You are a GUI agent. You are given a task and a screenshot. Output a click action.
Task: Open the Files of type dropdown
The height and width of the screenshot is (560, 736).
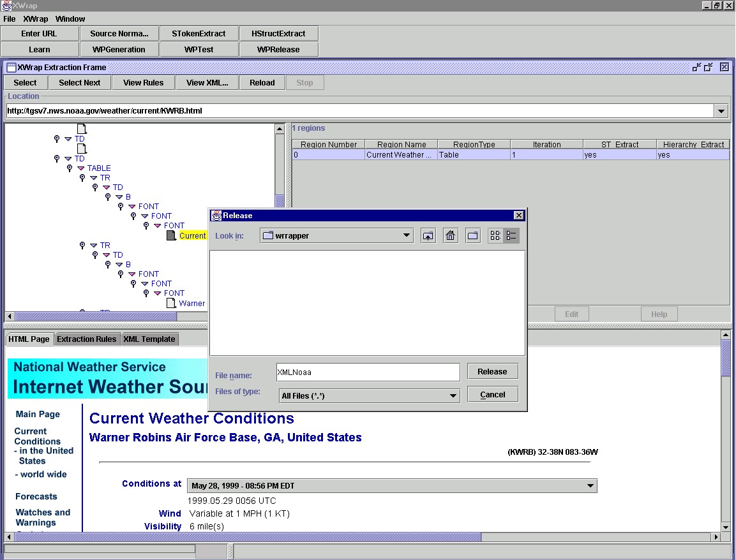pos(453,396)
